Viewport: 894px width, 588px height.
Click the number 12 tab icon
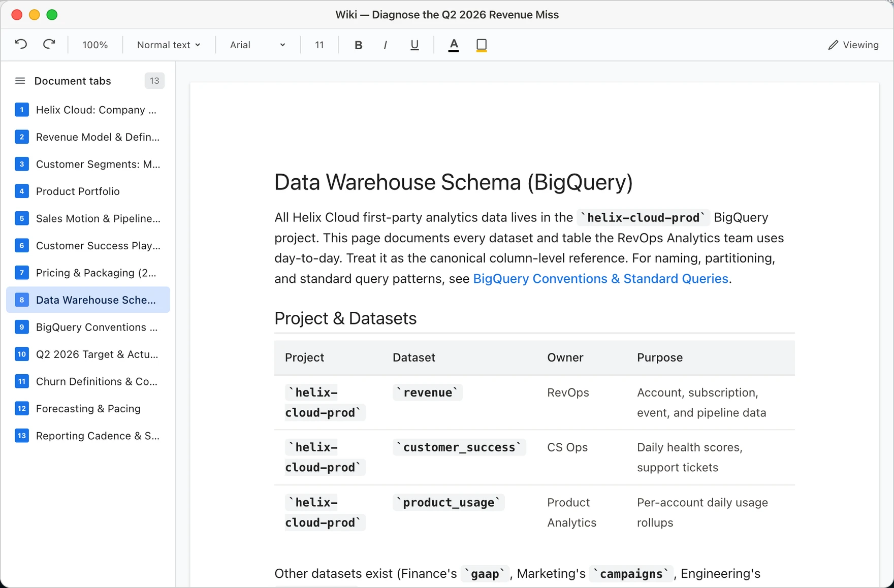(21, 409)
